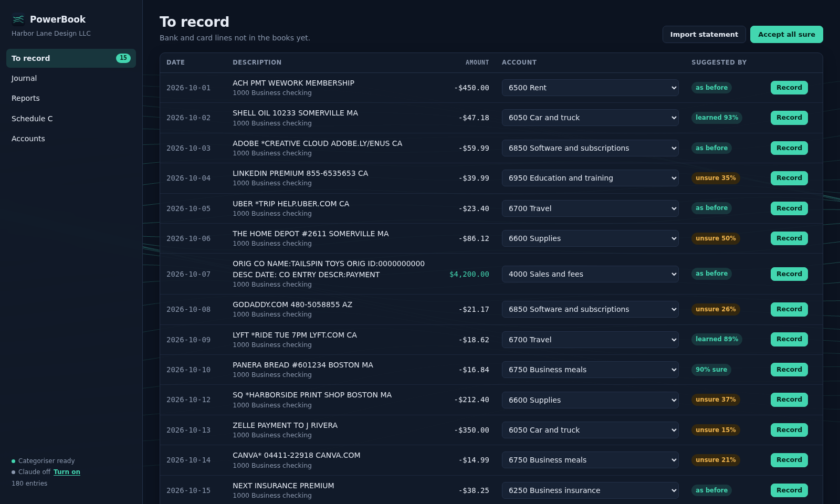Open account dropdown for Canva row
The width and height of the screenshot is (840, 504).
(x=590, y=460)
